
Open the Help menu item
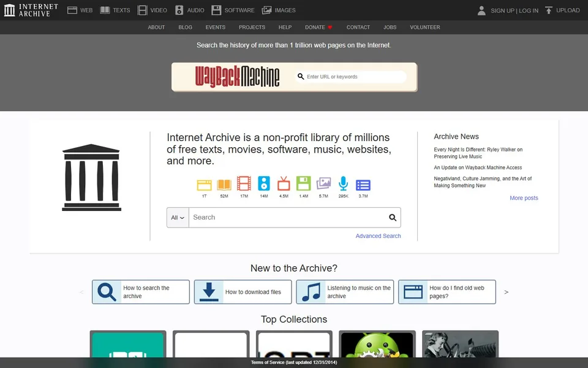point(285,28)
